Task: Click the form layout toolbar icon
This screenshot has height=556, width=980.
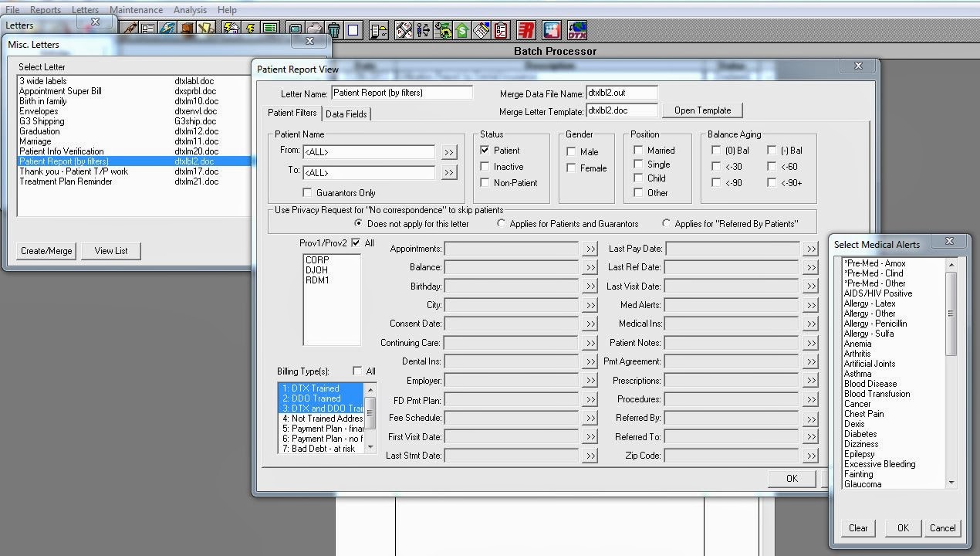Action: [147, 29]
